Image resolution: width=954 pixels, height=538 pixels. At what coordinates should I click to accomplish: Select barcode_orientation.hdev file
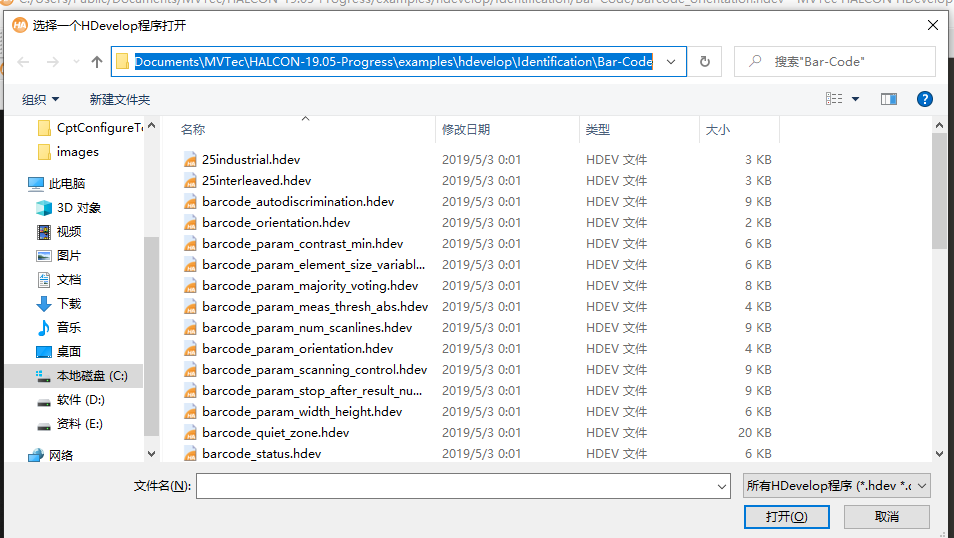[276, 223]
